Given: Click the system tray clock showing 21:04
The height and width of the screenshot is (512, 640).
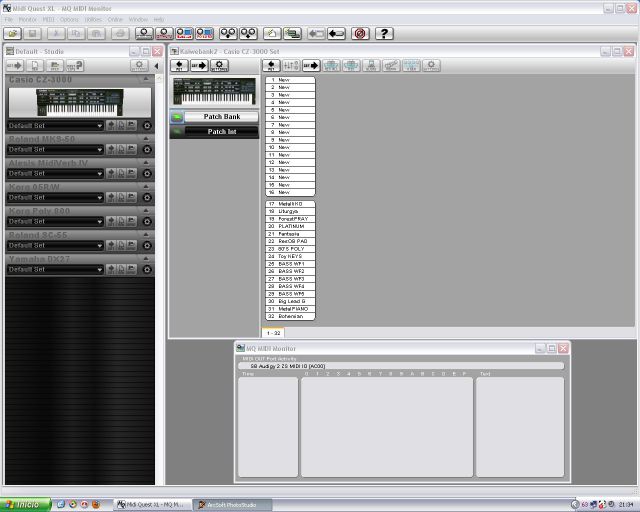Looking at the screenshot, I should (626, 505).
